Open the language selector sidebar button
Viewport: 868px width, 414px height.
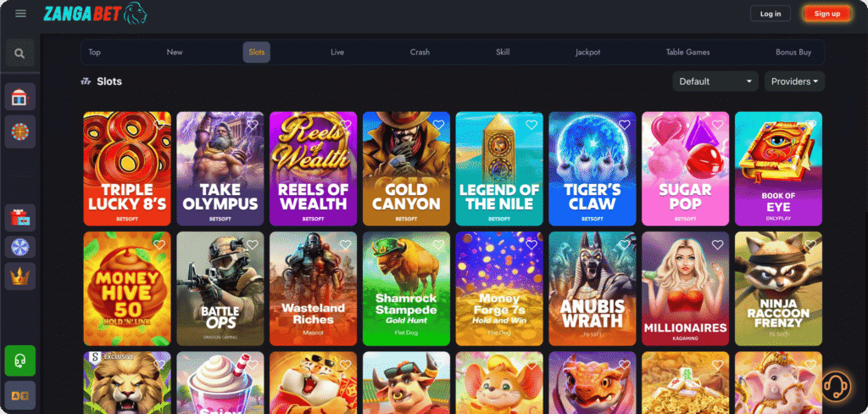(20, 395)
